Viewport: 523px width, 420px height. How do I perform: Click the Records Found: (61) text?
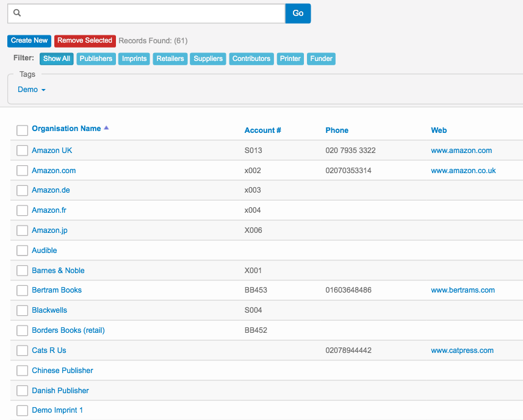(x=153, y=41)
